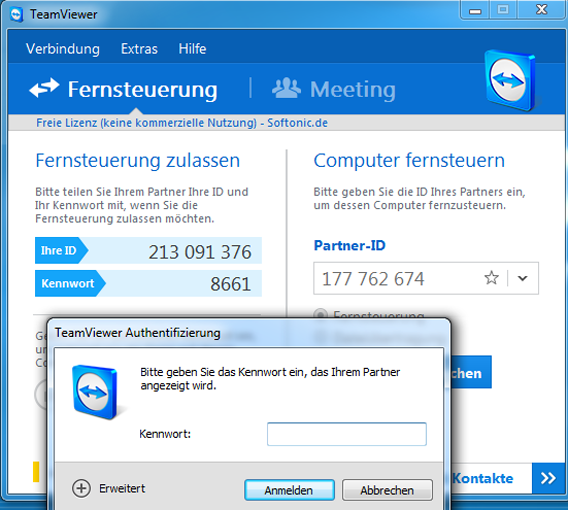
Task: Click the Computer fernsteuern heading
Action: click(x=409, y=161)
